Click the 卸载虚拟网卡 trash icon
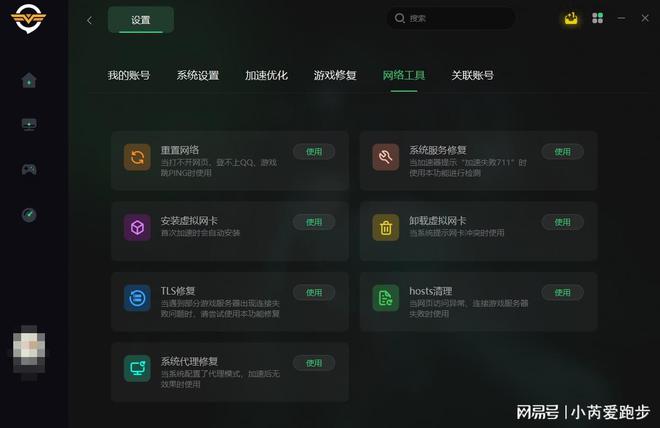660x428 pixels. (386, 228)
